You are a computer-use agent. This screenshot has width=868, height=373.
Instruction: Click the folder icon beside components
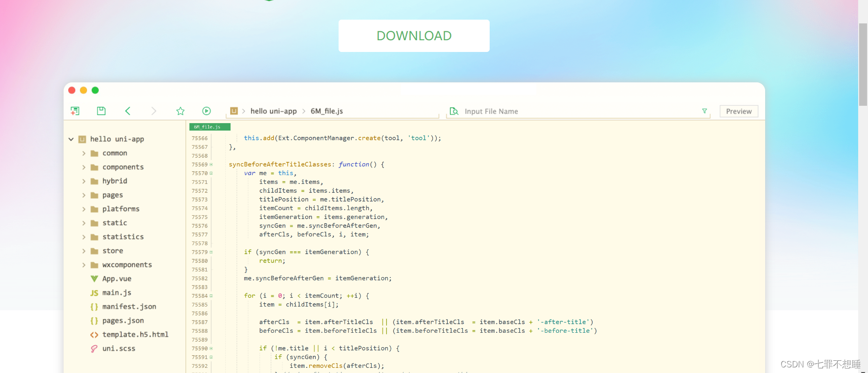[94, 167]
